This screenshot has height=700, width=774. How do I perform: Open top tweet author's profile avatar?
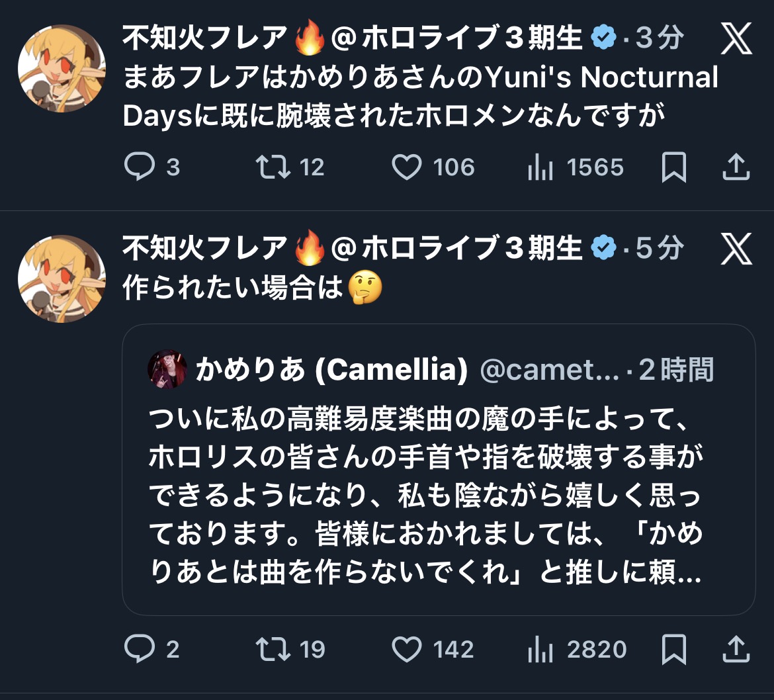point(62,68)
